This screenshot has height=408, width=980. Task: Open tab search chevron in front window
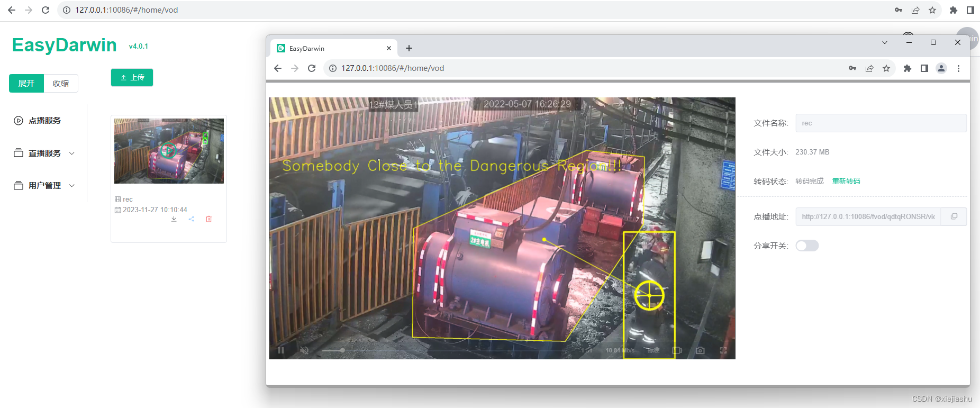[x=885, y=42]
